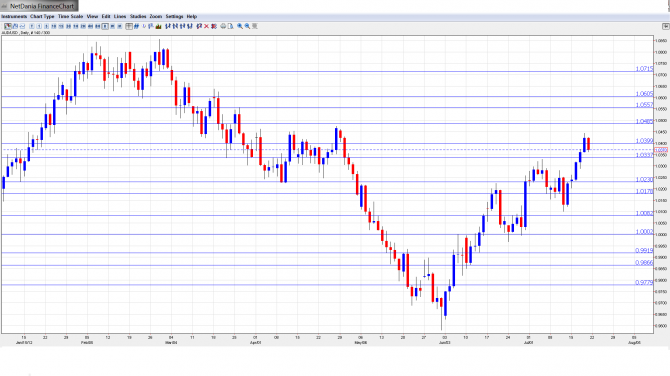Click the green-and-red studies histogram icon
The width and height of the screenshot is (670, 376).
click(x=158, y=26)
